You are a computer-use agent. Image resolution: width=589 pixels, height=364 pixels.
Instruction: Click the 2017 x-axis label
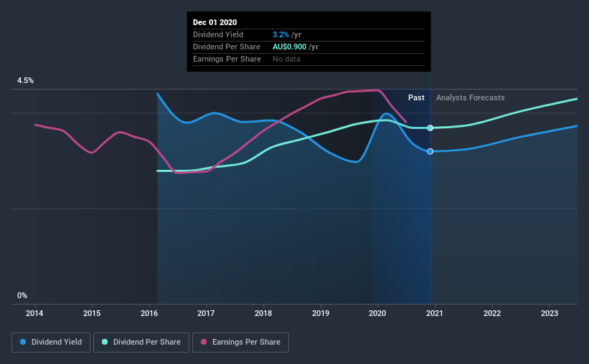206,313
